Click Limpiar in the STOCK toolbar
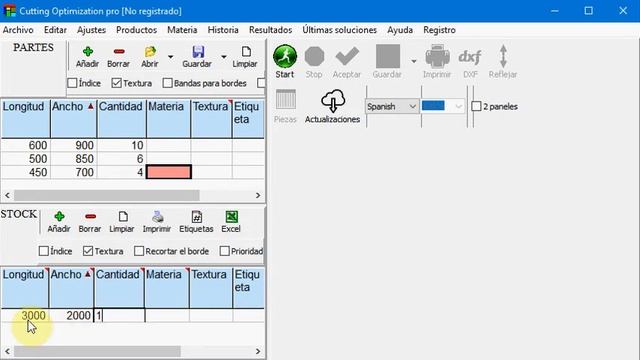Image resolution: width=640 pixels, height=360 pixels. [122, 222]
